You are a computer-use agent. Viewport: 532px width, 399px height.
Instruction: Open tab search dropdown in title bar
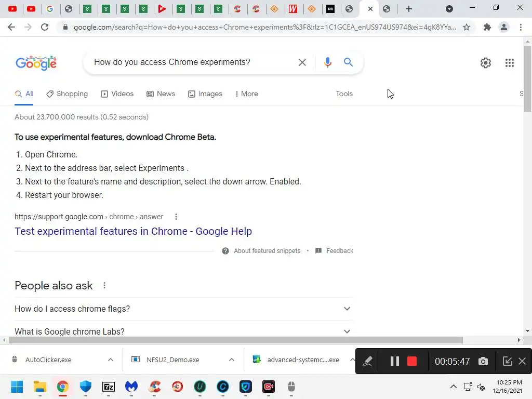(x=449, y=9)
